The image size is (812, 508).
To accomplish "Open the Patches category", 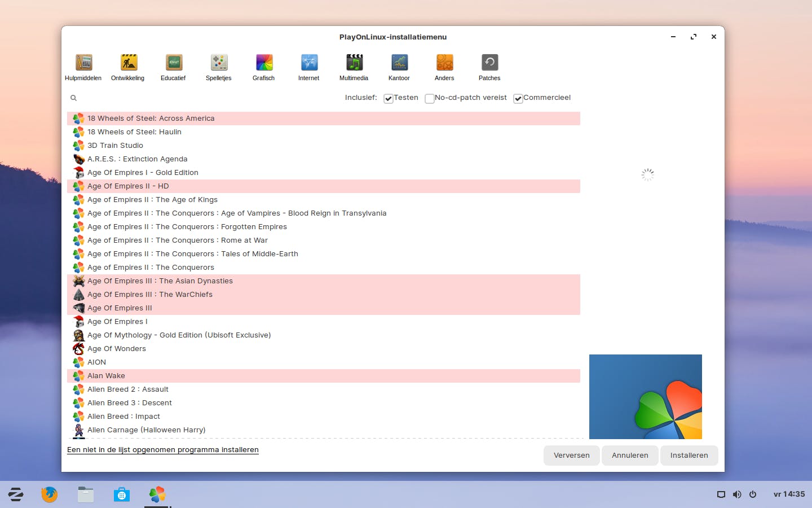I will click(489, 67).
